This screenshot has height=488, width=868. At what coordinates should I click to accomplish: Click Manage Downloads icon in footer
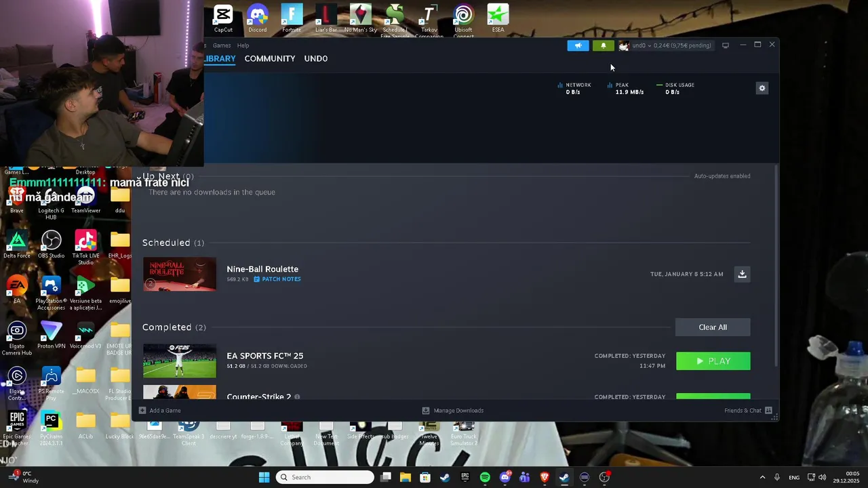426,410
